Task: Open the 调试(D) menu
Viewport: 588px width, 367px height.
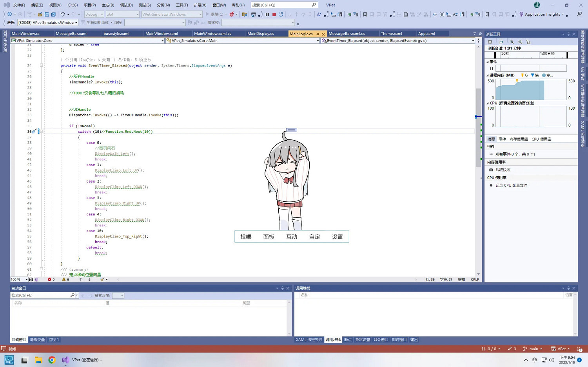Action: tap(126, 5)
